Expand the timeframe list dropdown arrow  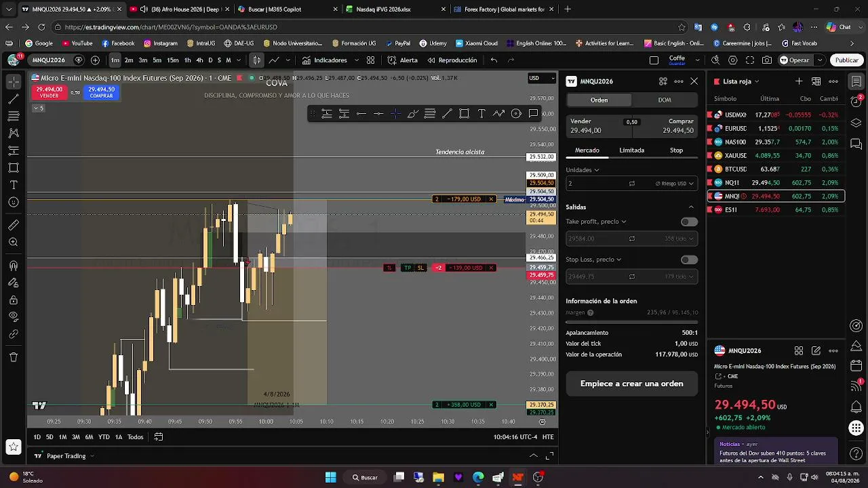pyautogui.click(x=239, y=60)
